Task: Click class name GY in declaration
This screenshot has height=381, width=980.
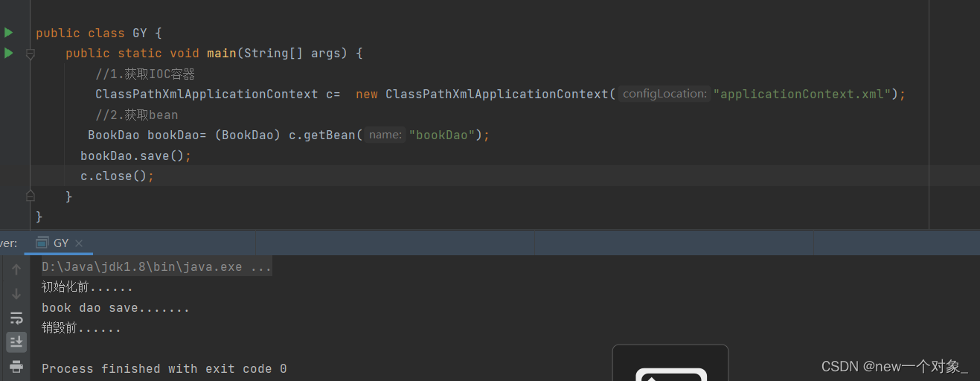Action: coord(140,33)
